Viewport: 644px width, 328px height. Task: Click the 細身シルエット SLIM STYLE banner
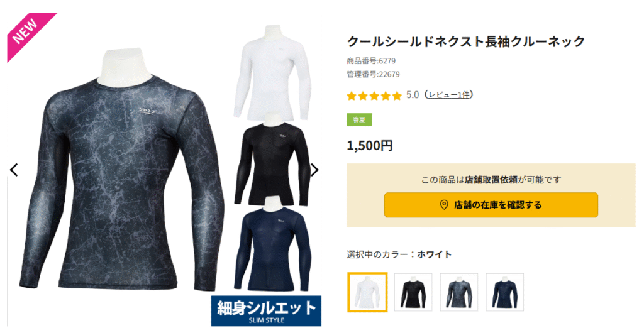pyautogui.click(x=266, y=311)
